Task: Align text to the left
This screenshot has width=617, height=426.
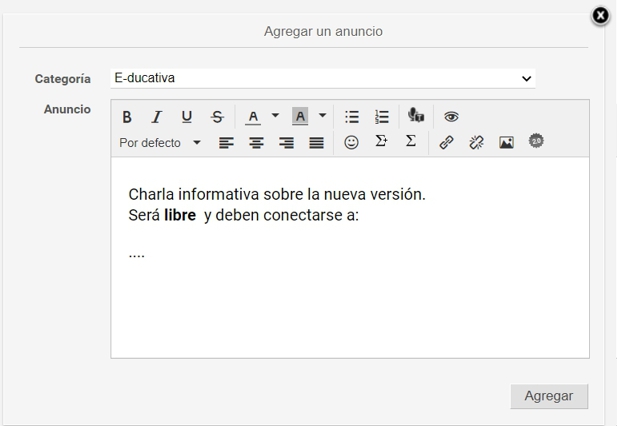Action: (x=227, y=143)
